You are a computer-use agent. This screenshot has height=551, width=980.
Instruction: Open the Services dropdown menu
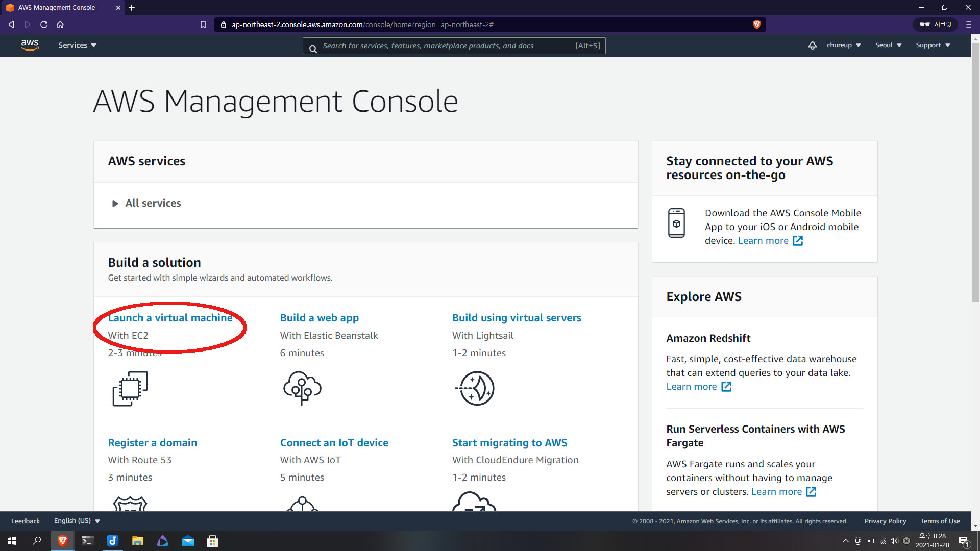pyautogui.click(x=77, y=45)
